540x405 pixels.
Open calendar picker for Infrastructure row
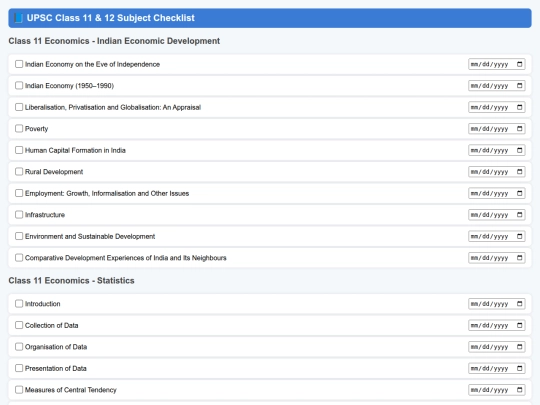click(520, 215)
